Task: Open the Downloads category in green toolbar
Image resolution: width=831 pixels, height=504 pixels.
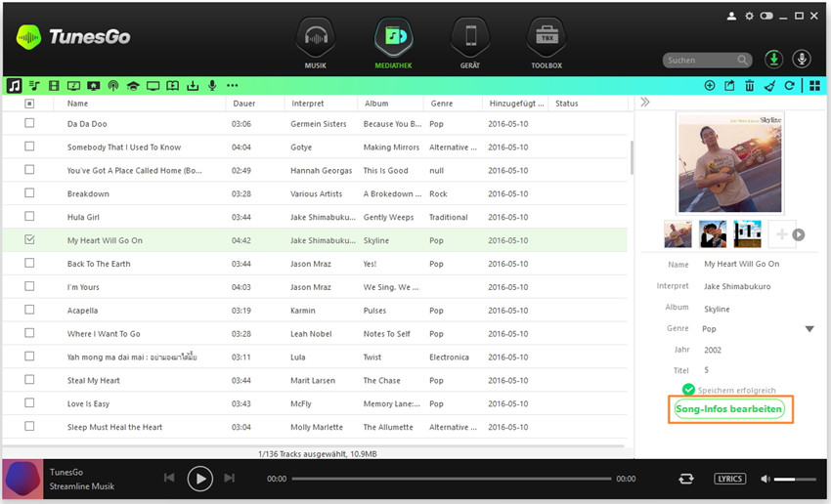Action: (193, 85)
